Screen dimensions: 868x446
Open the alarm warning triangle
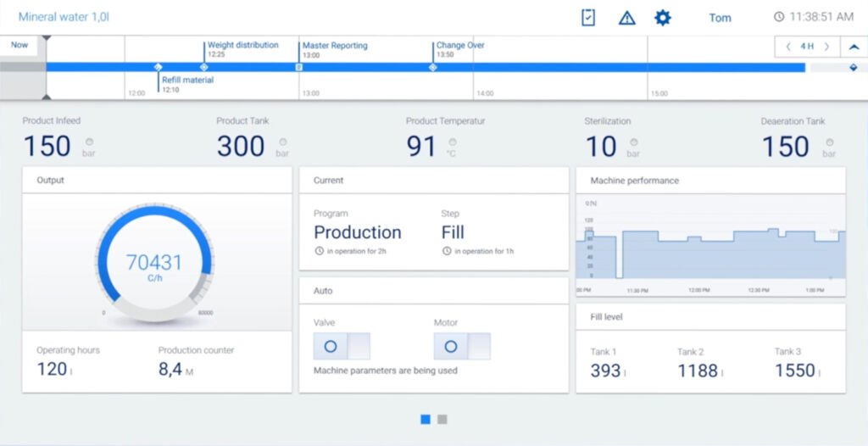point(626,18)
